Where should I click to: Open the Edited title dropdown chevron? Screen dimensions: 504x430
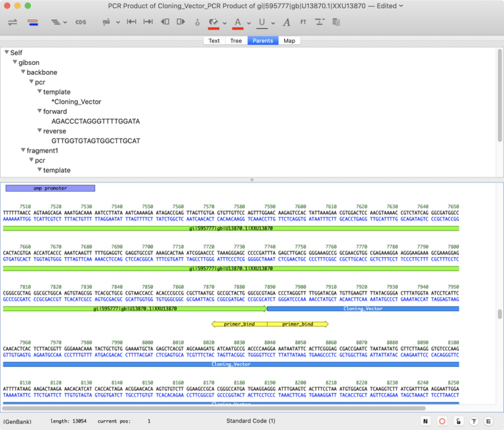click(401, 6)
